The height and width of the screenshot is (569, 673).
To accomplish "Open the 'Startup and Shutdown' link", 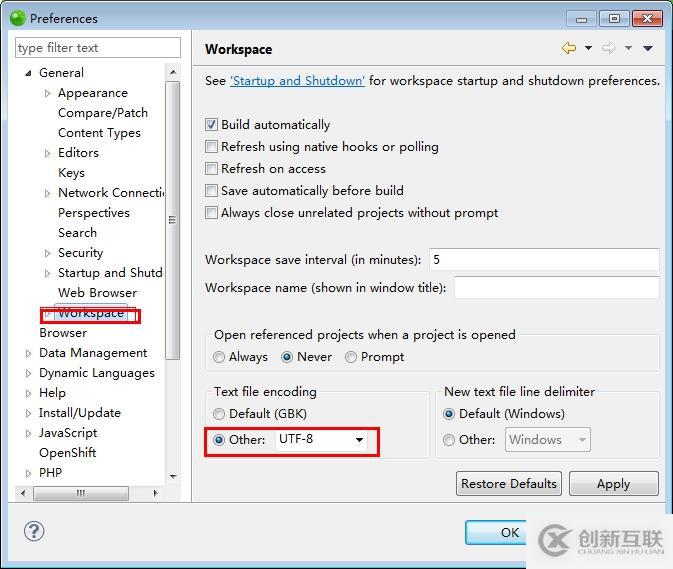I will 297,81.
